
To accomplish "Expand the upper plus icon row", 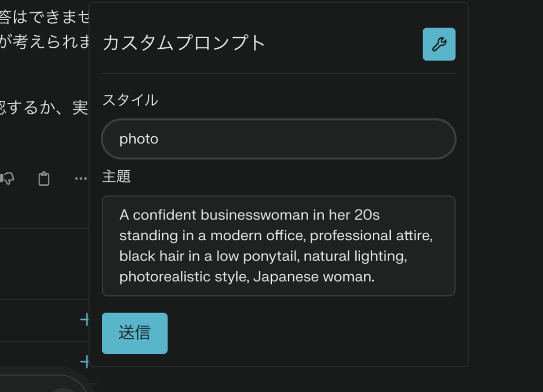I will [84, 319].
